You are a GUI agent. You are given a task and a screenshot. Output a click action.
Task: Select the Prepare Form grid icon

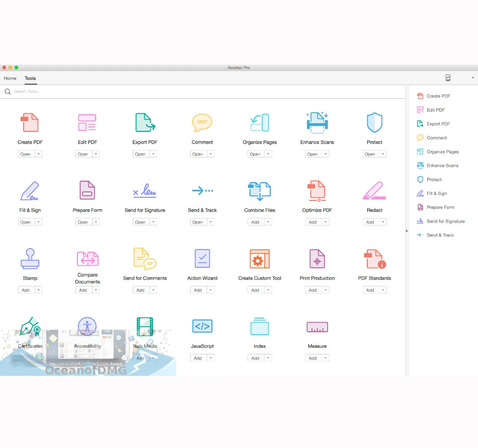pyautogui.click(x=87, y=190)
